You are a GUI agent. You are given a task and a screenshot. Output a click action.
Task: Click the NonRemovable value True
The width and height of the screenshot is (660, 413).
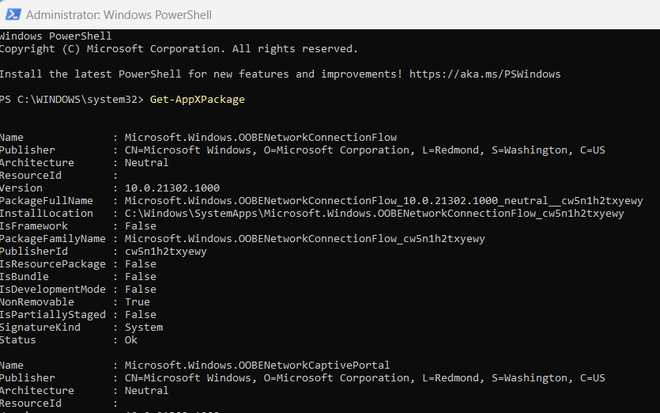click(138, 301)
